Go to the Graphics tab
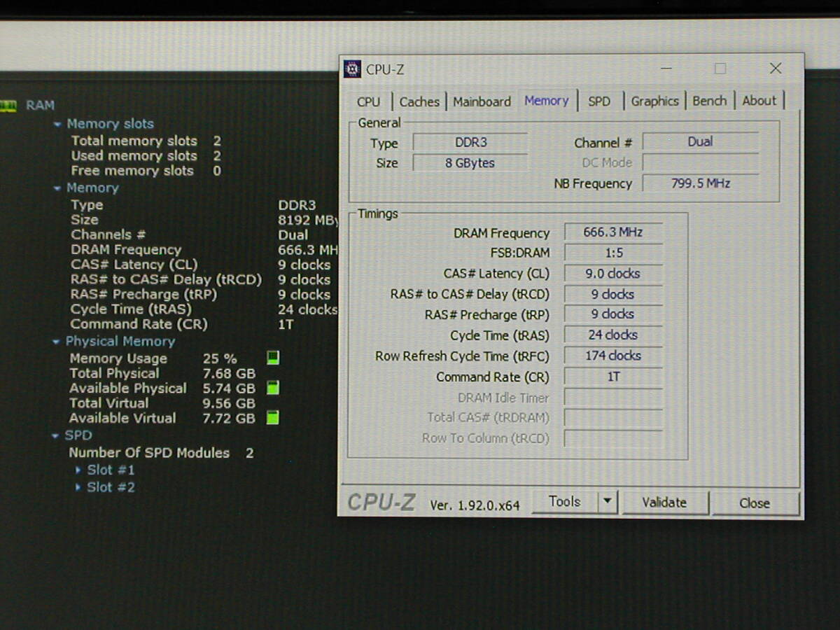Viewport: 840px width, 630px height. click(x=654, y=101)
